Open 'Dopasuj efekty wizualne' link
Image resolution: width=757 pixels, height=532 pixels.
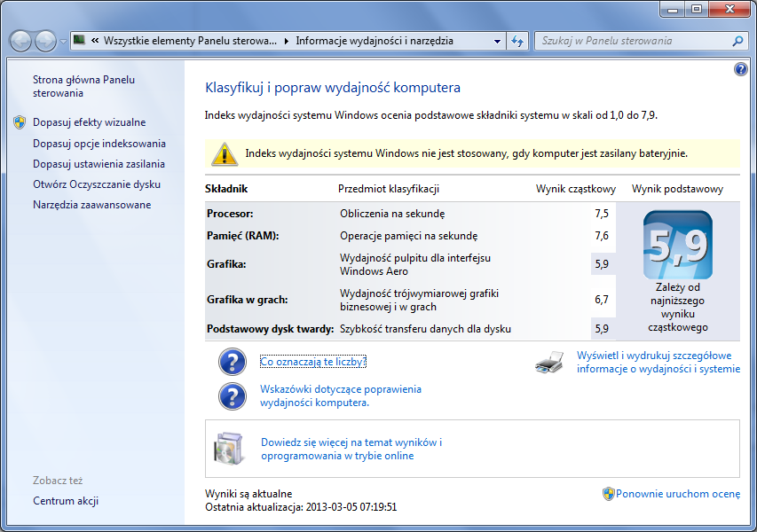(x=90, y=122)
